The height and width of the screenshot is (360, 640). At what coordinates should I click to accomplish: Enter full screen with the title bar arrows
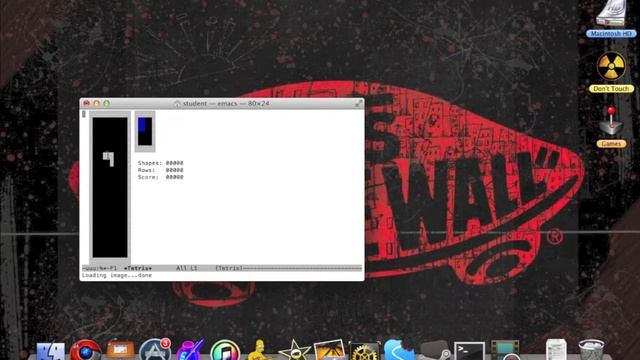click(358, 103)
